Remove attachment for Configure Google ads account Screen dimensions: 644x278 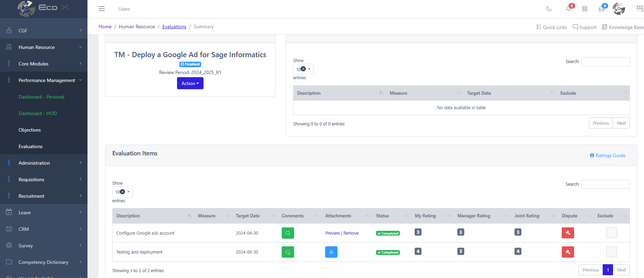coord(351,233)
